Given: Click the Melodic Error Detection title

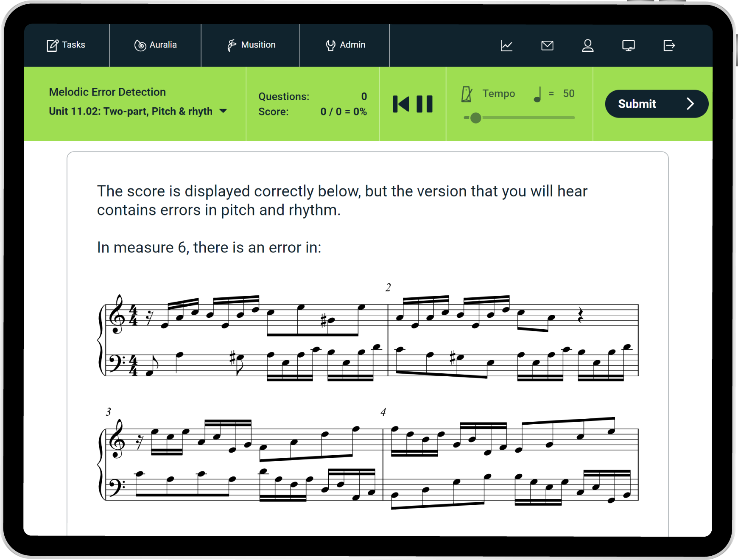Looking at the screenshot, I should [x=107, y=92].
